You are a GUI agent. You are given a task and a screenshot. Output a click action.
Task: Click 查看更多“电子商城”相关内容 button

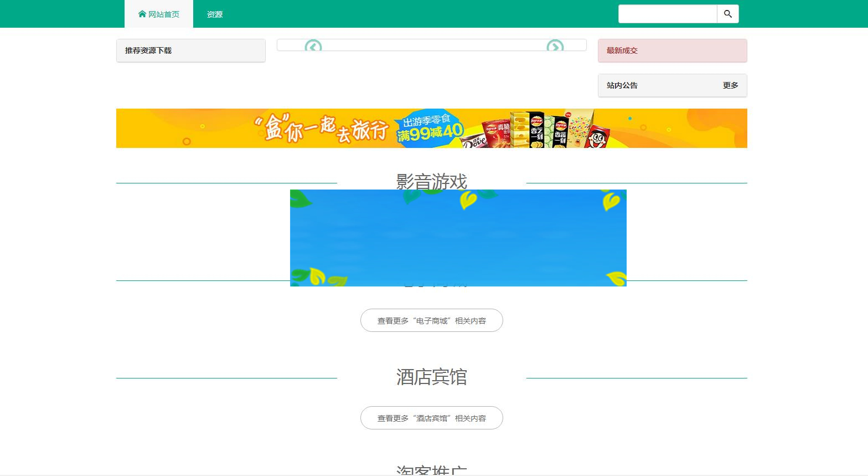coord(431,320)
